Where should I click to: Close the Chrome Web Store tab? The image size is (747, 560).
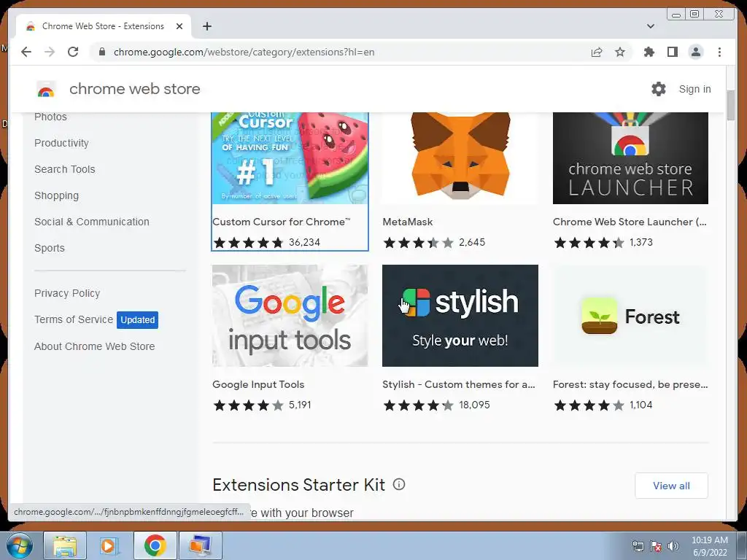point(179,26)
